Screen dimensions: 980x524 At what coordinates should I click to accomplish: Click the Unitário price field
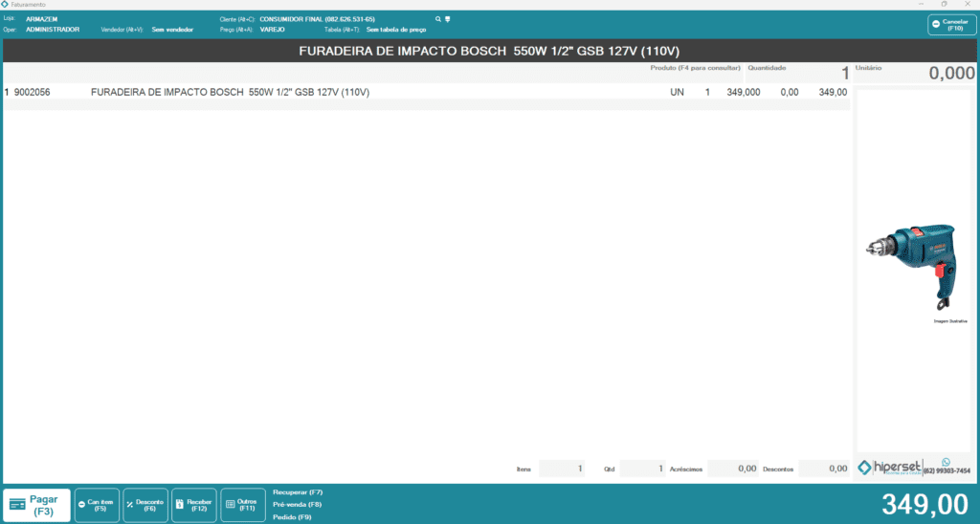[x=914, y=74]
